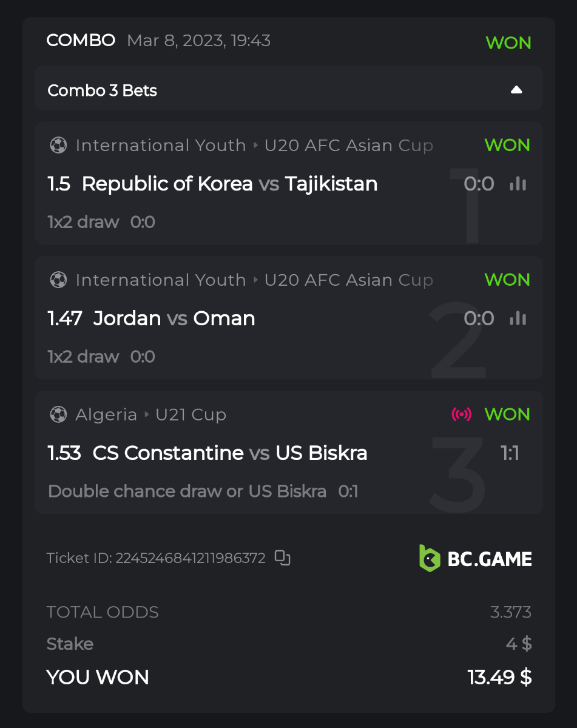Open stats for Republic of Korea match
The width and height of the screenshot is (577, 728).
[518, 184]
